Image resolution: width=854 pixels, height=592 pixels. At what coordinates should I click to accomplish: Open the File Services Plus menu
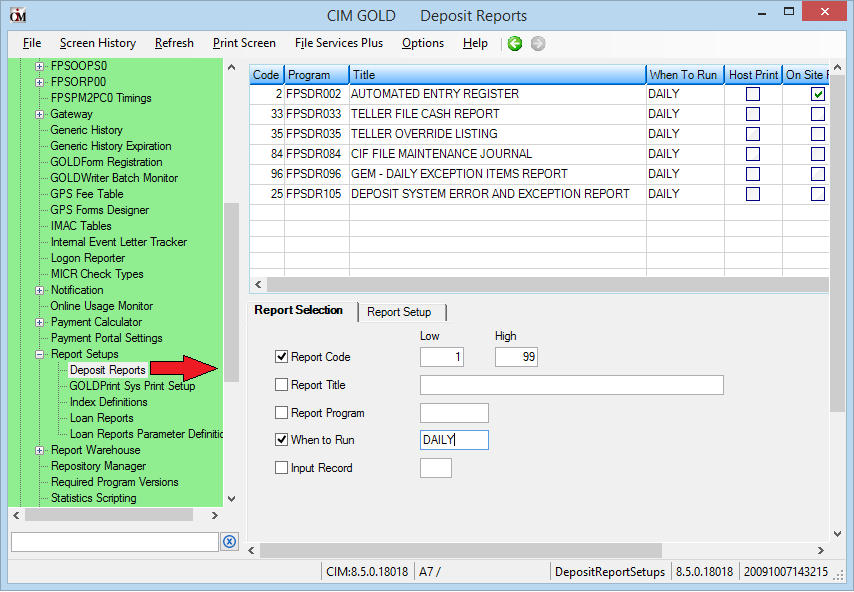(x=338, y=43)
